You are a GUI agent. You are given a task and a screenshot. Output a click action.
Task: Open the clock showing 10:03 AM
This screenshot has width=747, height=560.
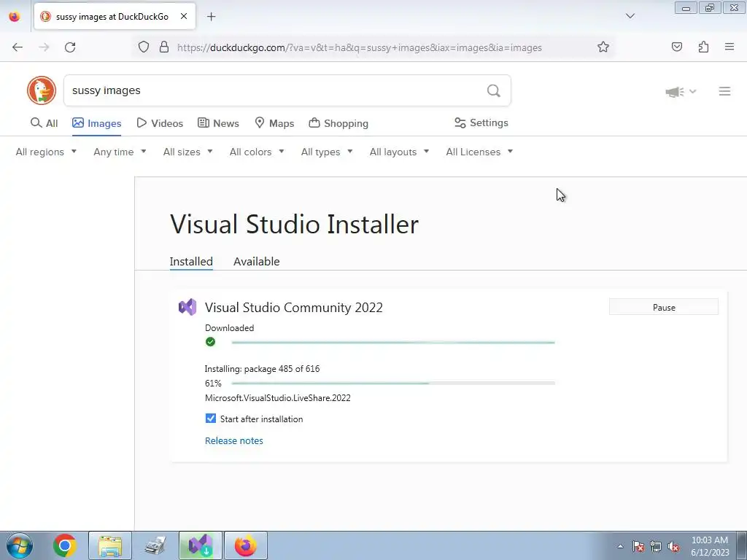tap(710, 546)
